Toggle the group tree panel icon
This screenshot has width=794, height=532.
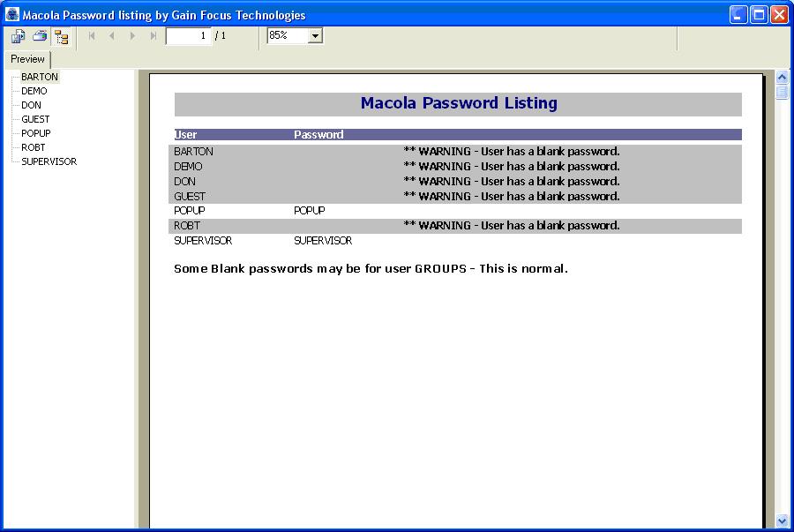click(x=62, y=36)
